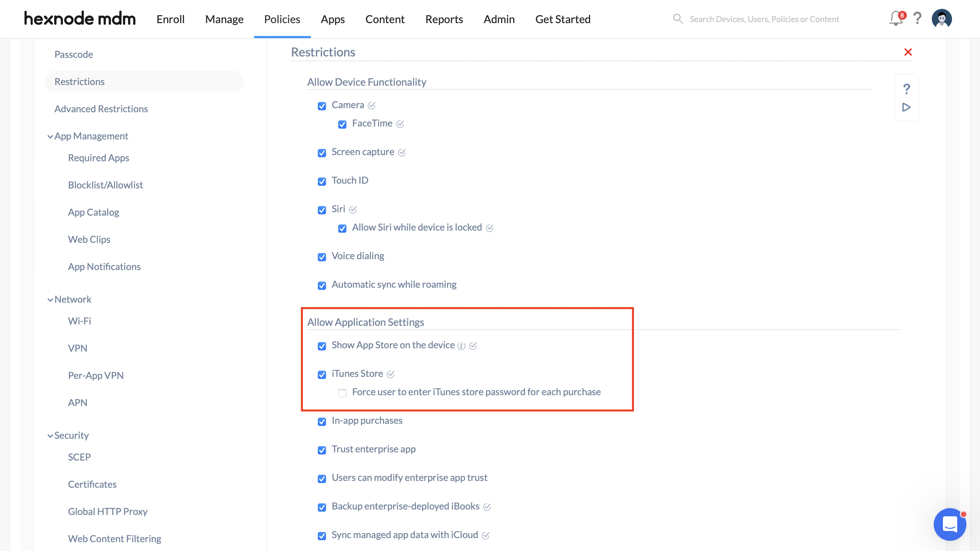The height and width of the screenshot is (551, 980).
Task: Toggle Backup enterprise-deployed iBooks checkbox
Action: point(322,507)
